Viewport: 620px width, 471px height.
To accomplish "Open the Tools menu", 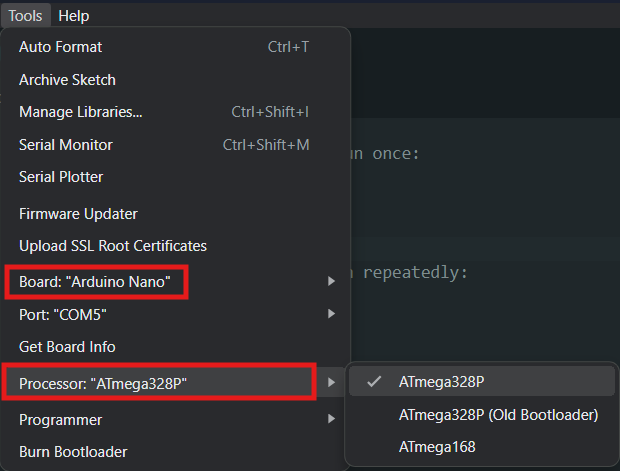I will tap(25, 15).
